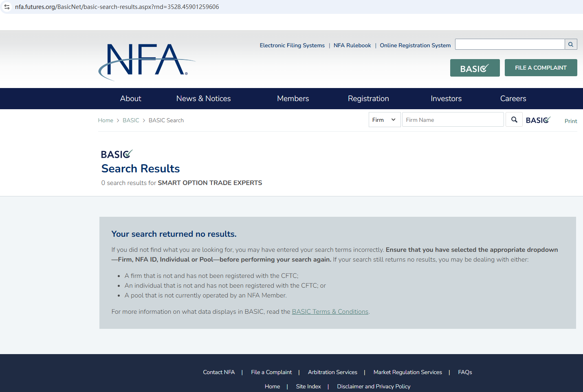Click the File a Complaint button

tap(541, 68)
